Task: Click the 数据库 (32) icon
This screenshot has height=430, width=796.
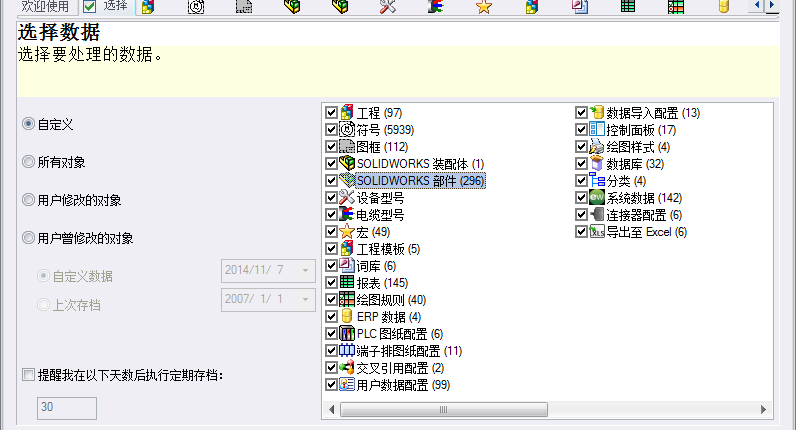Action: (596, 163)
